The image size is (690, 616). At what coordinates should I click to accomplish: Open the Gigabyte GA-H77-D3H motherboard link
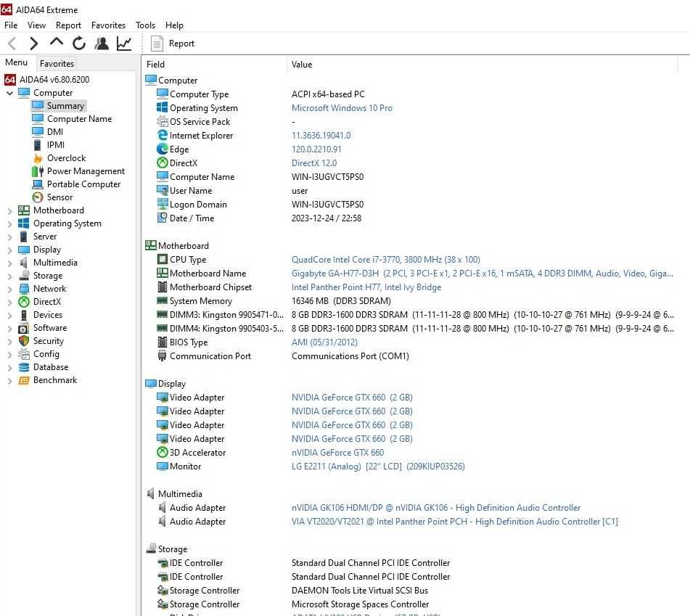point(482,274)
